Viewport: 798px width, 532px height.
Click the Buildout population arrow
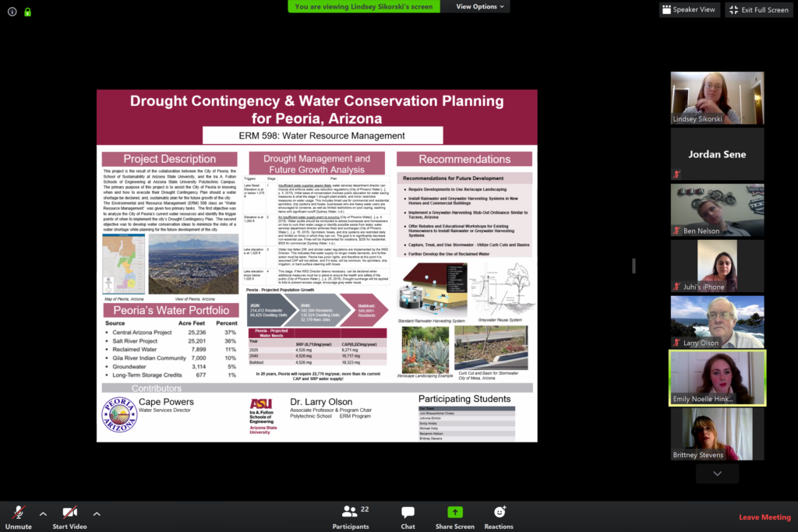tap(365, 310)
